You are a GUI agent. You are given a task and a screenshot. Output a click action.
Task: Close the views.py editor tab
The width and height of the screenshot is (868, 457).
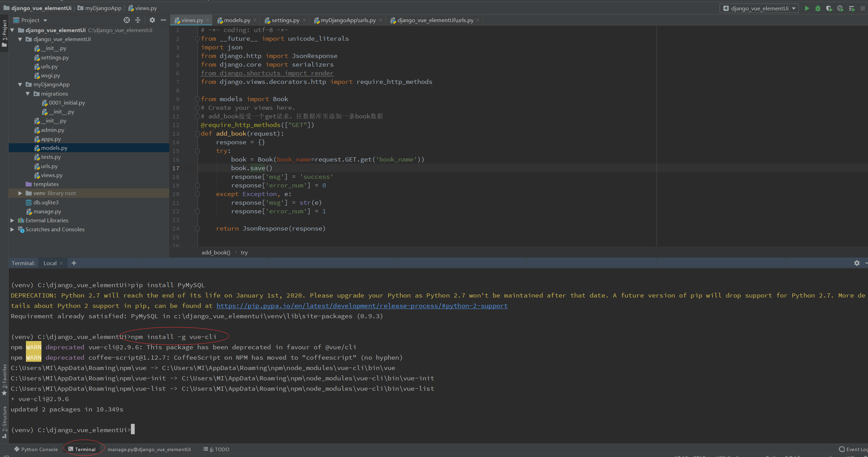[208, 20]
